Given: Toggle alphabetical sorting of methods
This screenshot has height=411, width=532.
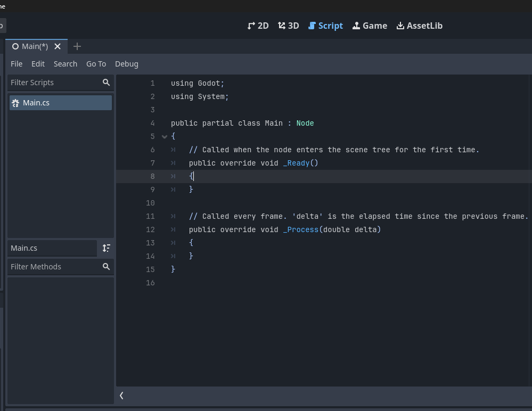Looking at the screenshot, I should [x=106, y=248].
